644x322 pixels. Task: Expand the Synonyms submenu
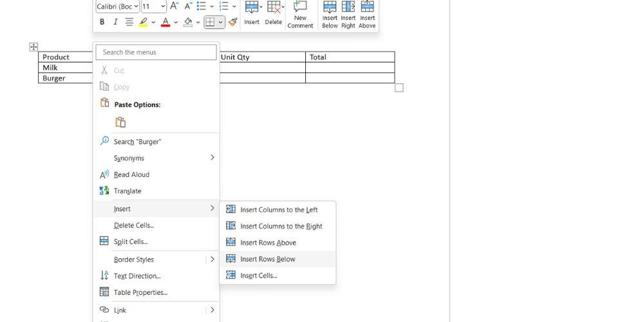tap(156, 158)
